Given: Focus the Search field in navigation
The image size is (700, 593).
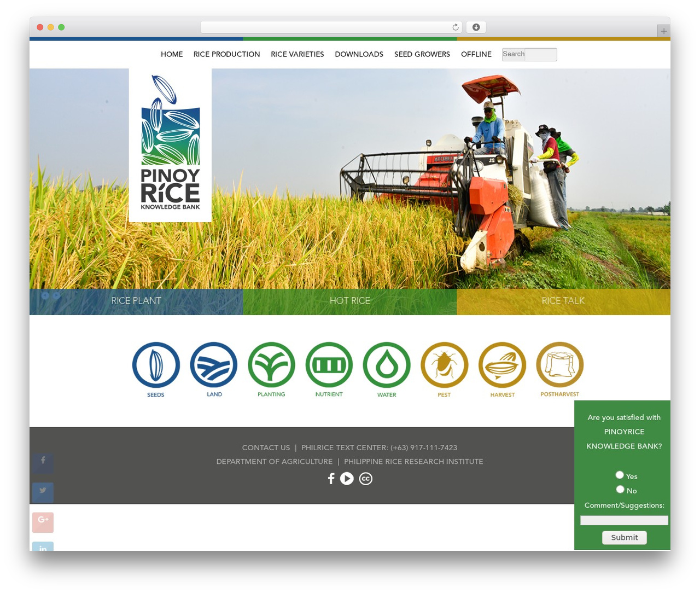Looking at the screenshot, I should pyautogui.click(x=529, y=54).
